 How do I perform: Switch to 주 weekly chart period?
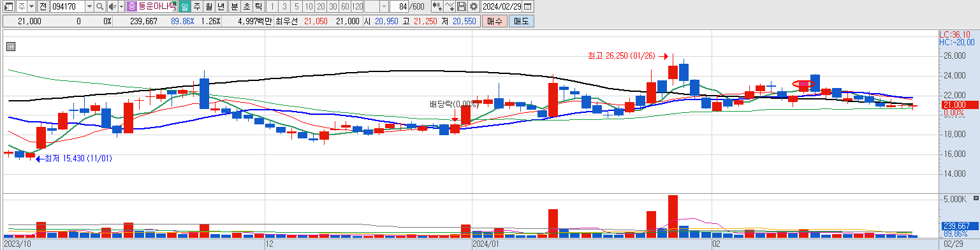[197, 6]
